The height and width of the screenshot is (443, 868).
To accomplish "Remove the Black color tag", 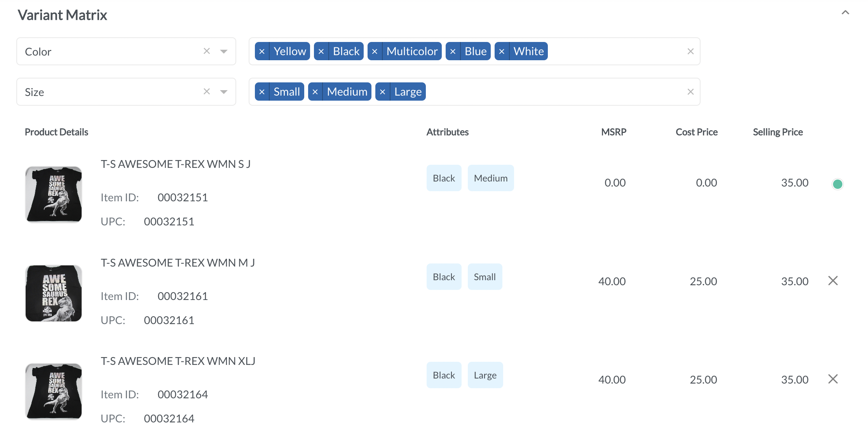I will (321, 51).
